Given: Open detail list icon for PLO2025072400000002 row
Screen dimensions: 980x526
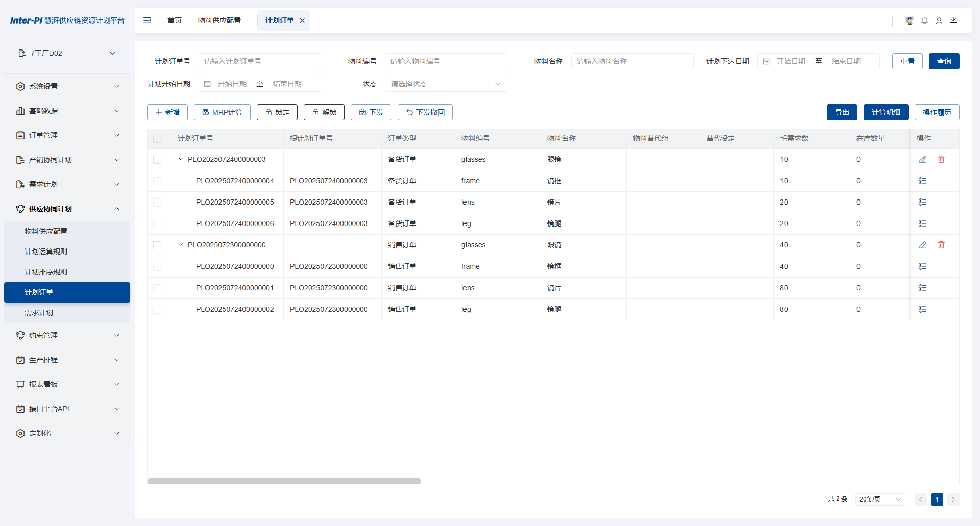Looking at the screenshot, I should [923, 310].
